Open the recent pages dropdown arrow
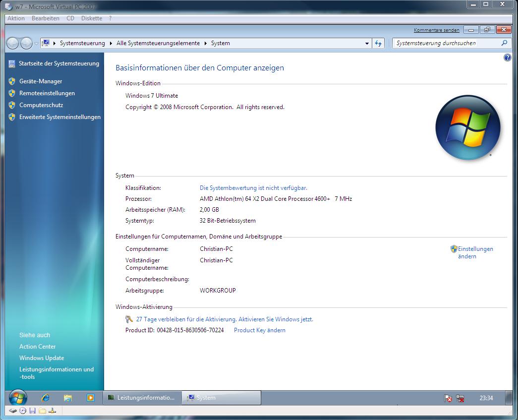This screenshot has width=518, height=420. (x=36, y=44)
